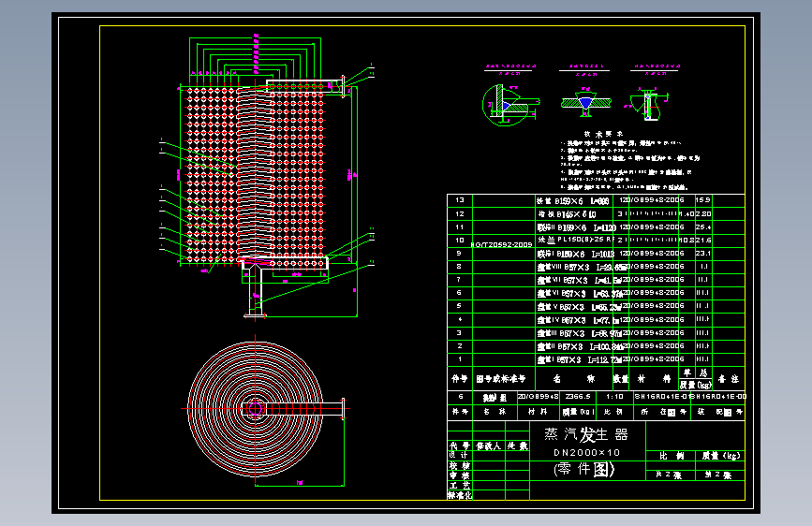This screenshot has height=526, width=812.
Task: Select the L=1013 part name cell
Action: [x=575, y=254]
